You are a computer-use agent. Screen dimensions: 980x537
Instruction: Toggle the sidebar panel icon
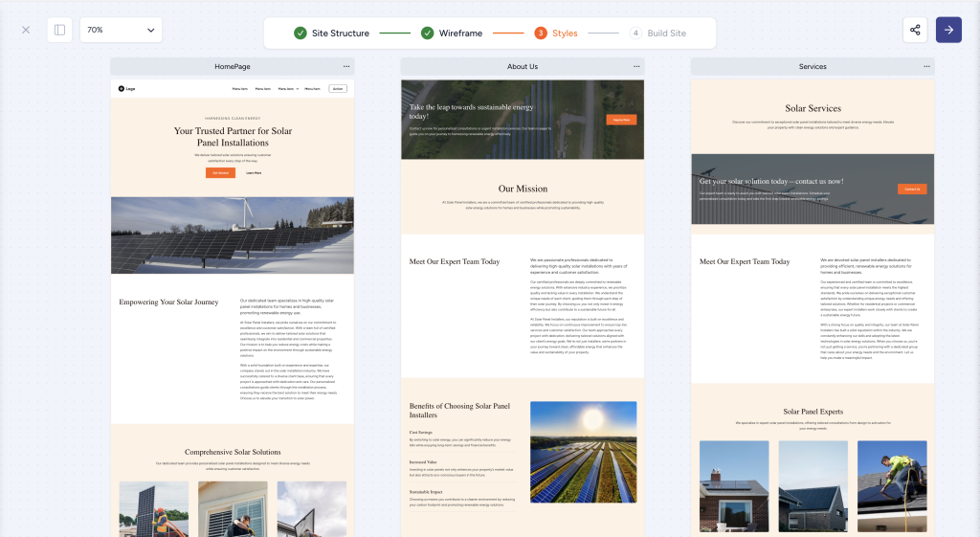60,30
